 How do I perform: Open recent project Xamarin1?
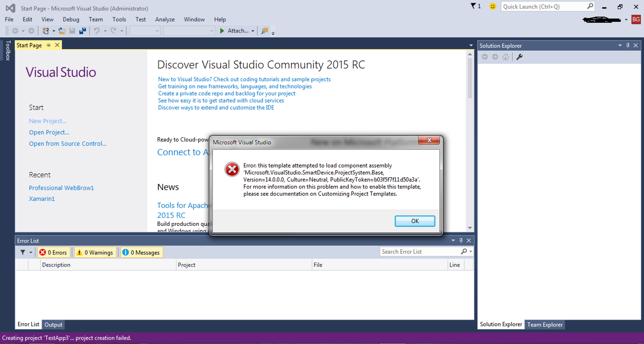click(x=42, y=199)
